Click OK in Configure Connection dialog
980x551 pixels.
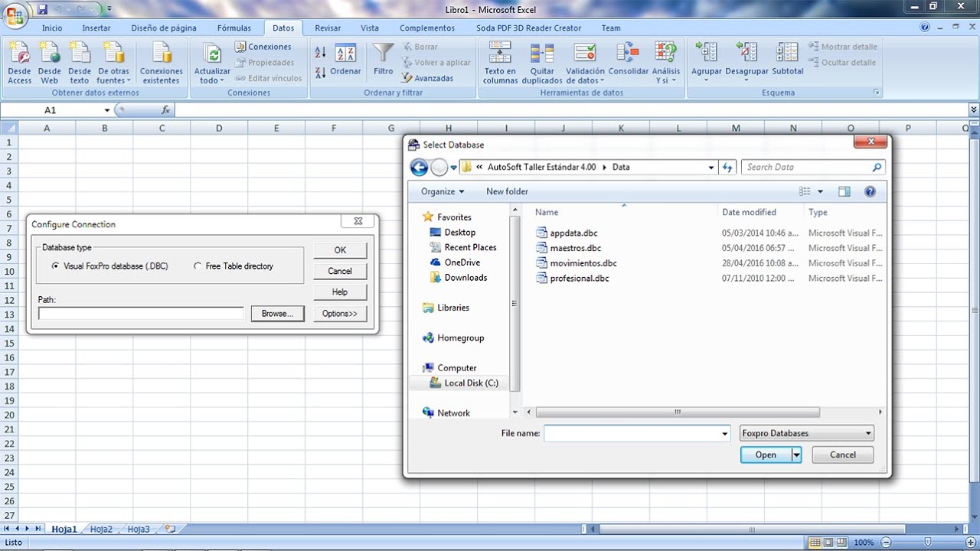[x=340, y=250]
